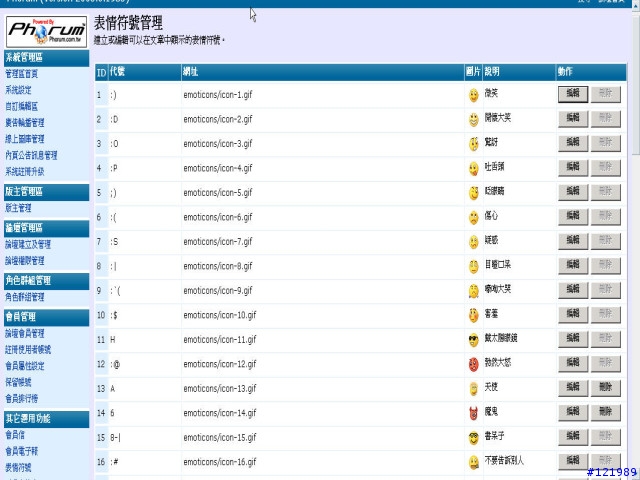This screenshot has width=640, height=480.
Task: Edit the emoticon row icon-10.gif
Action: (573, 315)
